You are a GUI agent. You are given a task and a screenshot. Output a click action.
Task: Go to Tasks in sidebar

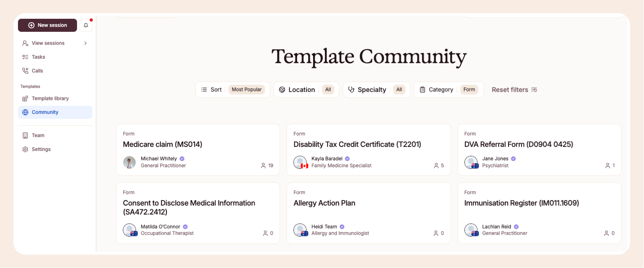point(55,57)
